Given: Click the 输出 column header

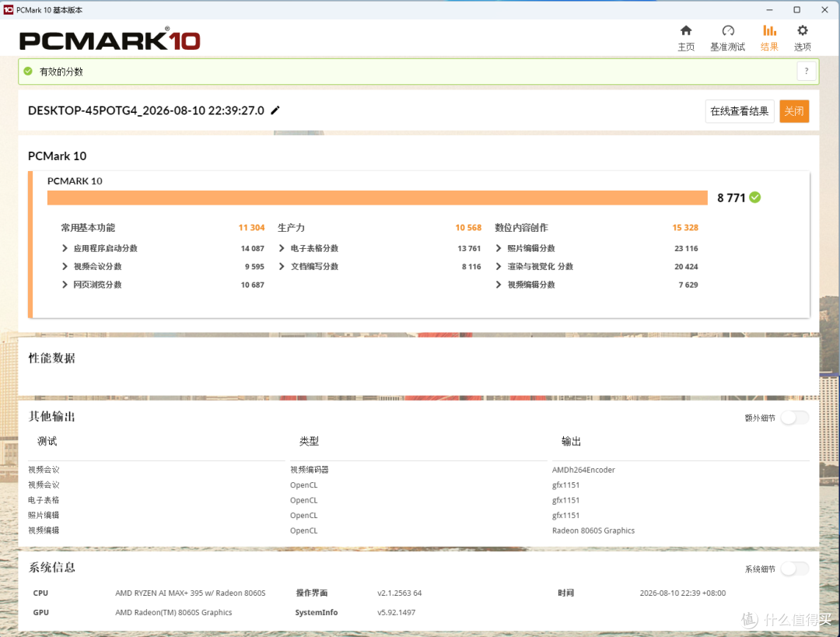Looking at the screenshot, I should 571,442.
